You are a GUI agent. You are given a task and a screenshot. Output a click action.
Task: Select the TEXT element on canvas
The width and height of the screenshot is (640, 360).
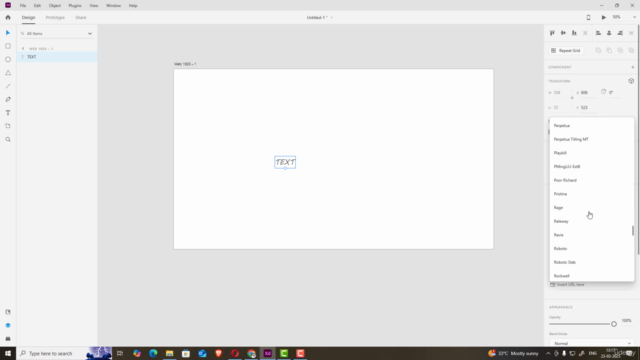click(285, 162)
